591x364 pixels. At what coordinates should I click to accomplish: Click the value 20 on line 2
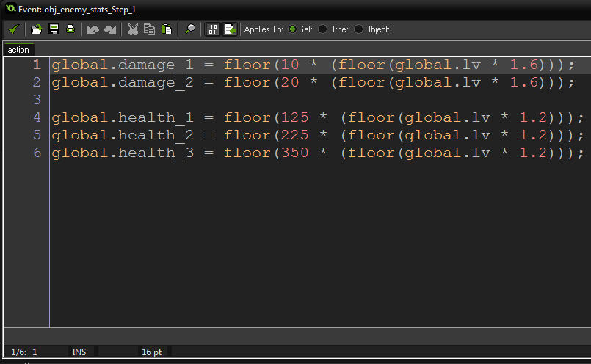pos(290,82)
